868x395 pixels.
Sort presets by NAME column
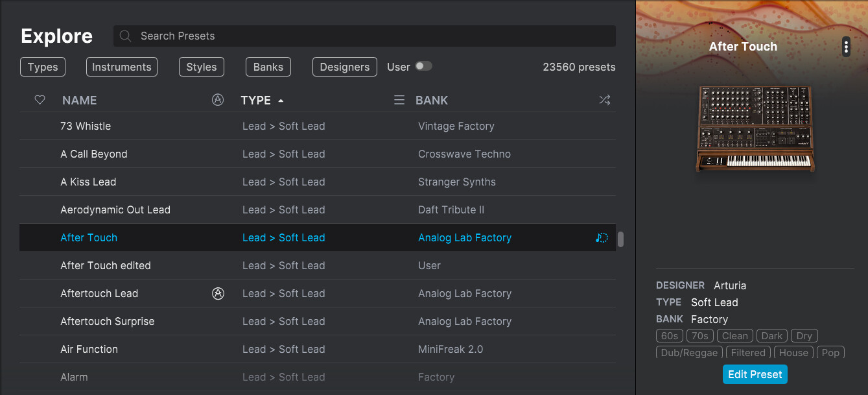[79, 100]
